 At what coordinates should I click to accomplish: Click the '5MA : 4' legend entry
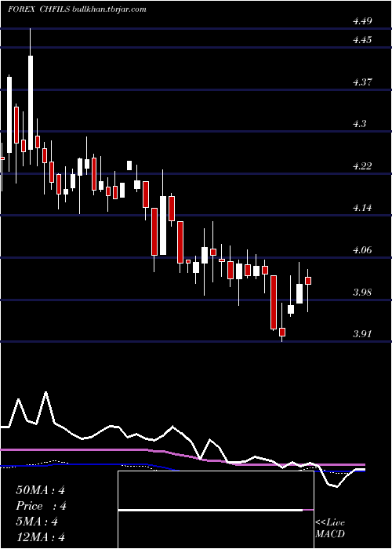[37, 522]
